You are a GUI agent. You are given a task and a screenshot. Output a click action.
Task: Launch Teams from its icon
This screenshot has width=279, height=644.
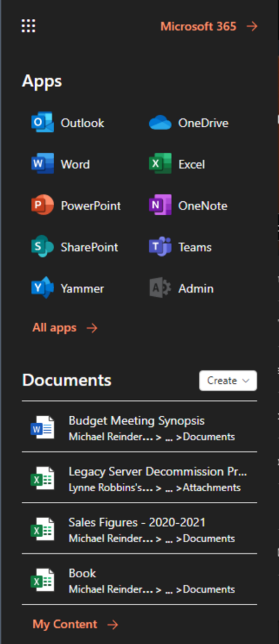point(160,247)
